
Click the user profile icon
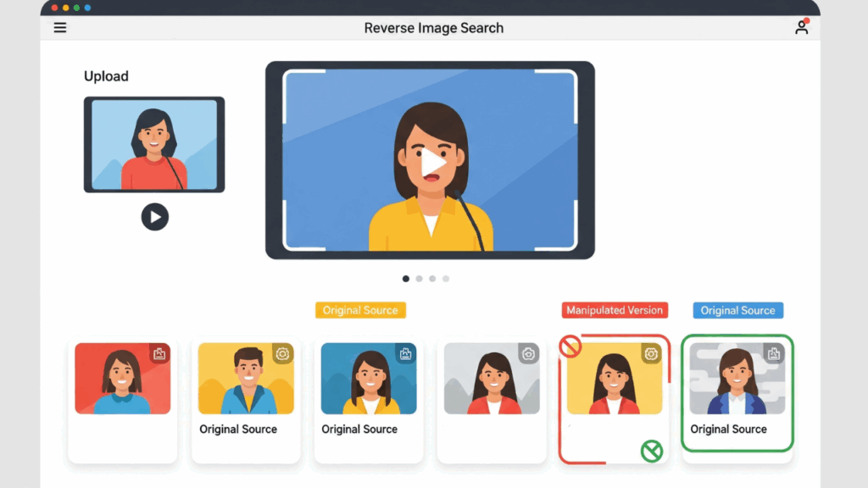801,27
